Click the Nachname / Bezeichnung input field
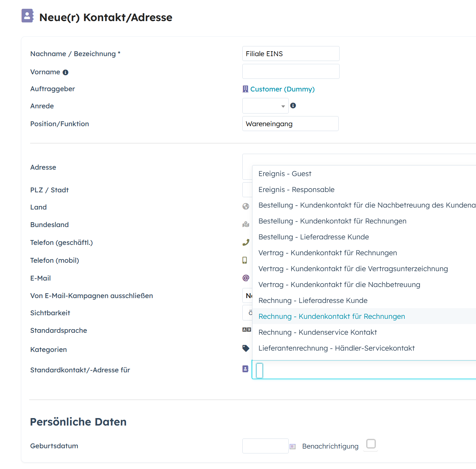Image resolution: width=476 pixels, height=469 pixels. coord(291,54)
